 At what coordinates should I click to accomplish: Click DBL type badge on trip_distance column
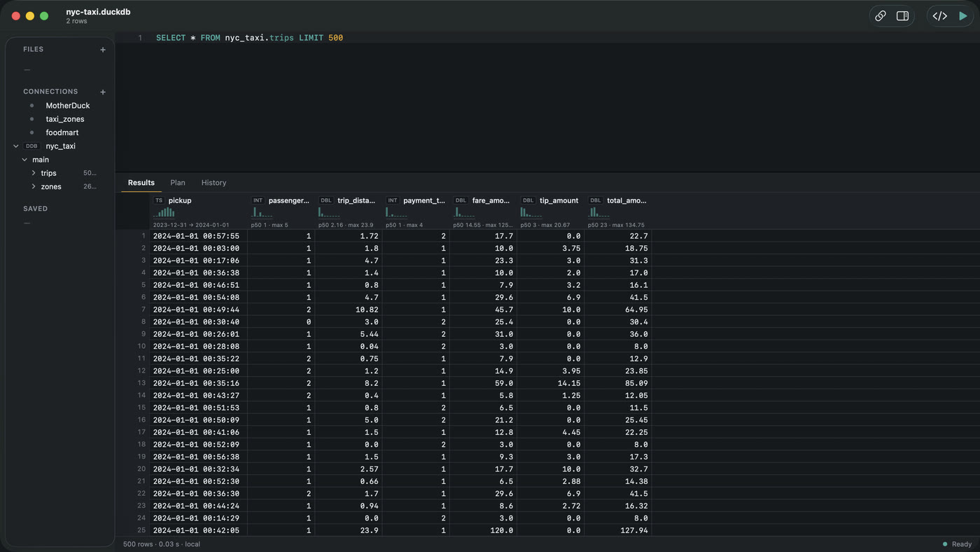[325, 200]
